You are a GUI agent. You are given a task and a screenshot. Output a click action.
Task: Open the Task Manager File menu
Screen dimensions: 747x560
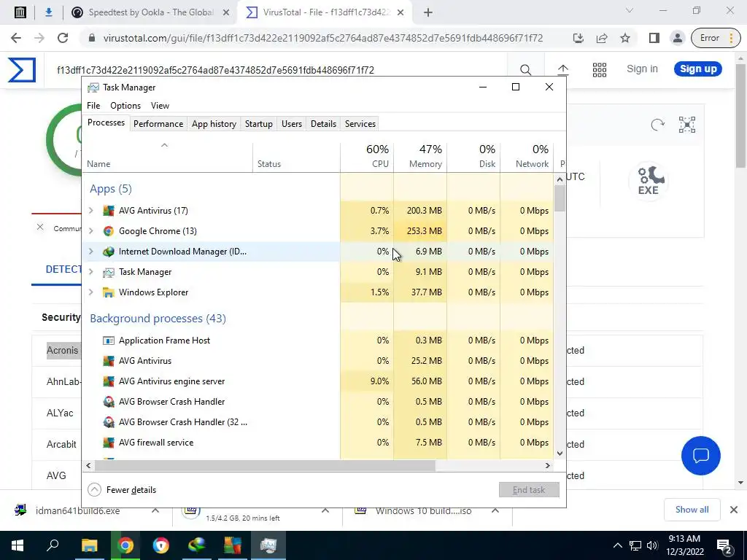[x=93, y=106]
